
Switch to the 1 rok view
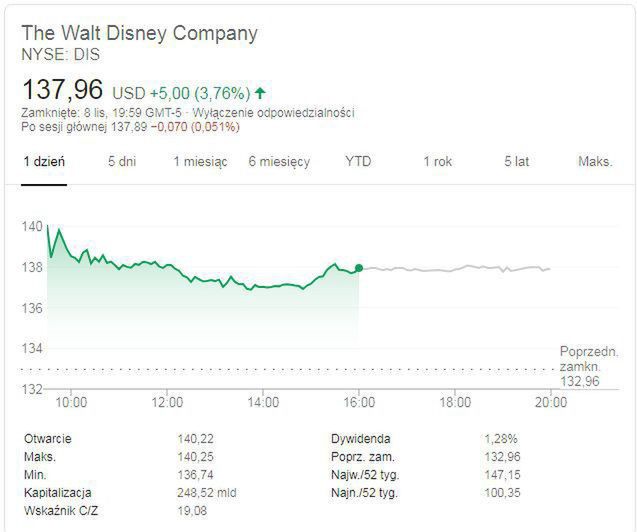click(x=437, y=162)
